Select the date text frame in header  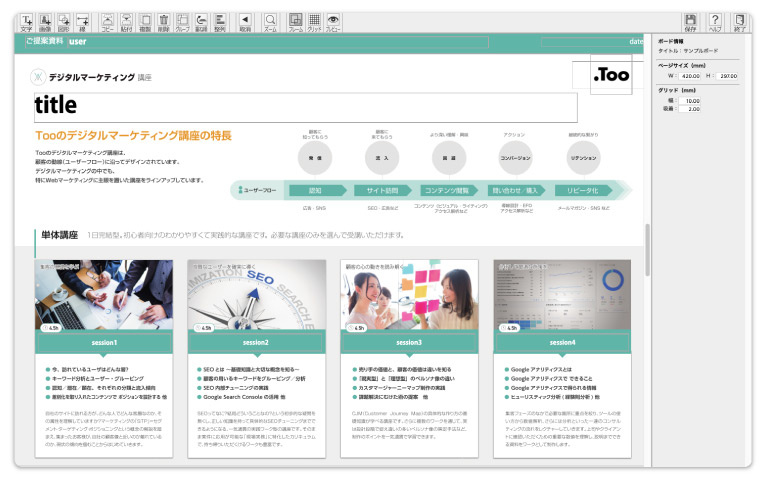tap(592, 42)
